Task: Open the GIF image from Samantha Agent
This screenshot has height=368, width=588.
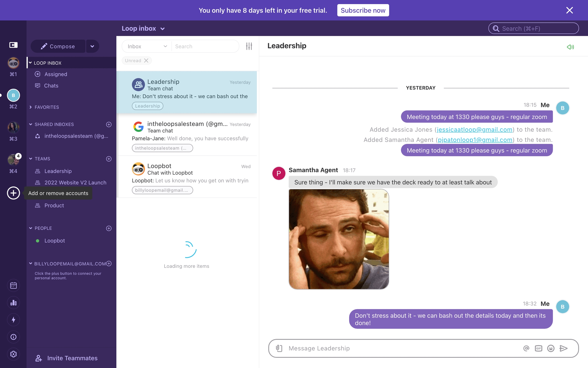Action: [x=339, y=239]
